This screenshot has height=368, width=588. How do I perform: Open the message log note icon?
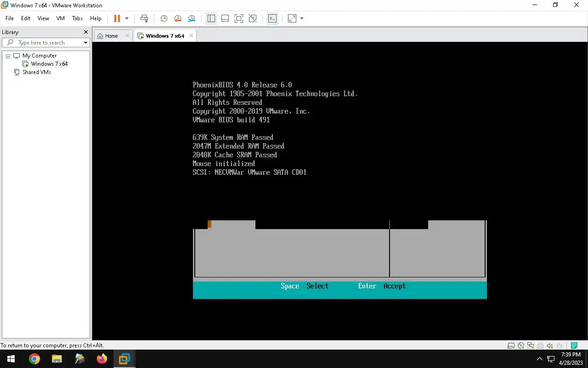coord(574,345)
